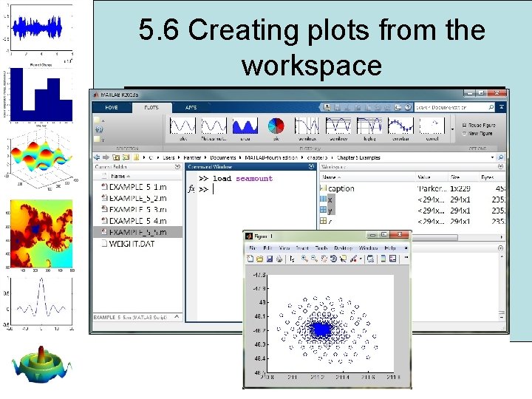Insert colorbar using Figure 1 toolbar icon

(x=383, y=259)
